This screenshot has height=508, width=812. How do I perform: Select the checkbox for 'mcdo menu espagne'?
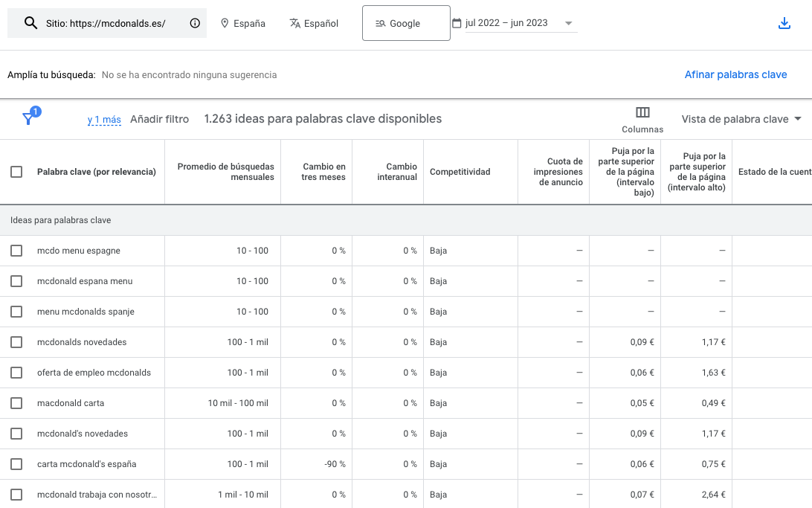(x=16, y=251)
